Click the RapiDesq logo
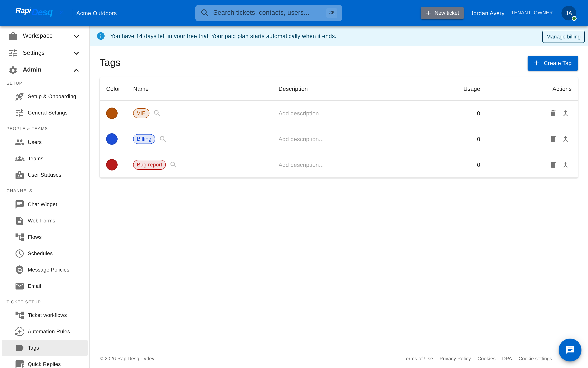Screen dimensions: 588x368 34,12
